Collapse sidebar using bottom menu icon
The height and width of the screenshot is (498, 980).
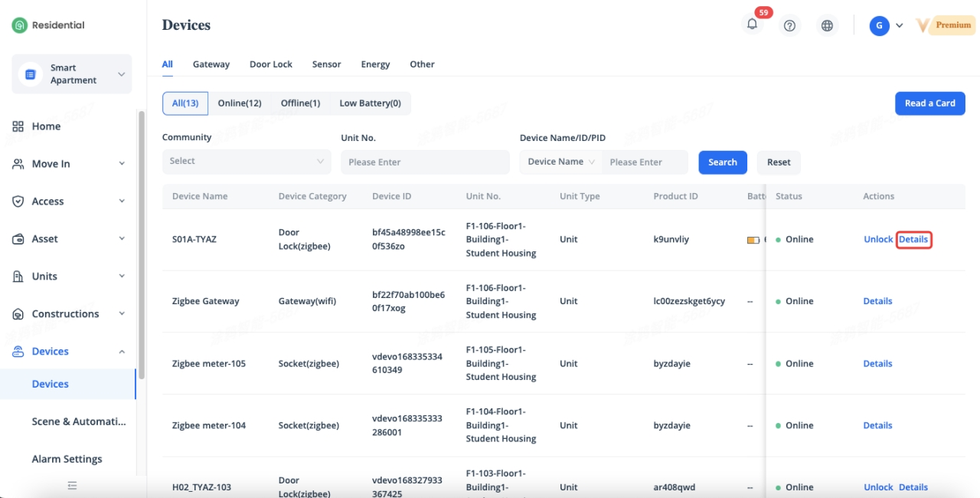click(x=72, y=485)
